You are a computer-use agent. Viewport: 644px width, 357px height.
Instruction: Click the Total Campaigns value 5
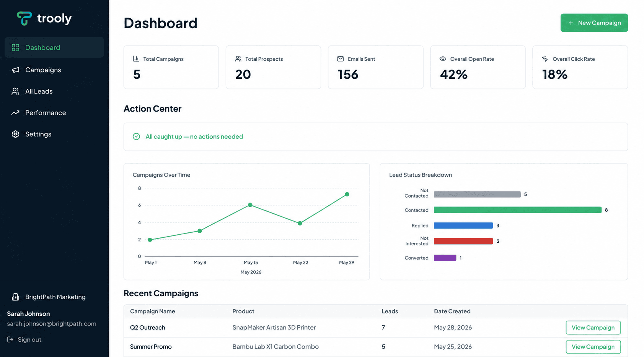click(137, 74)
